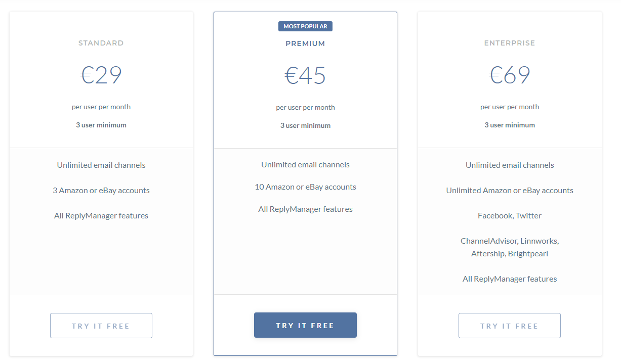Click 3 Amazon or eBay accounts text
This screenshot has height=364, width=621.
101,191
